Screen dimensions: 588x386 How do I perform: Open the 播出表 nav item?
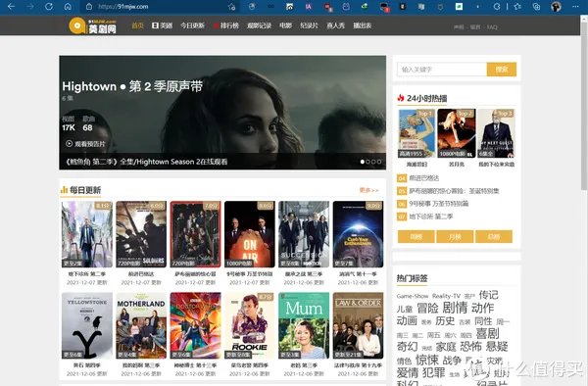[363, 25]
